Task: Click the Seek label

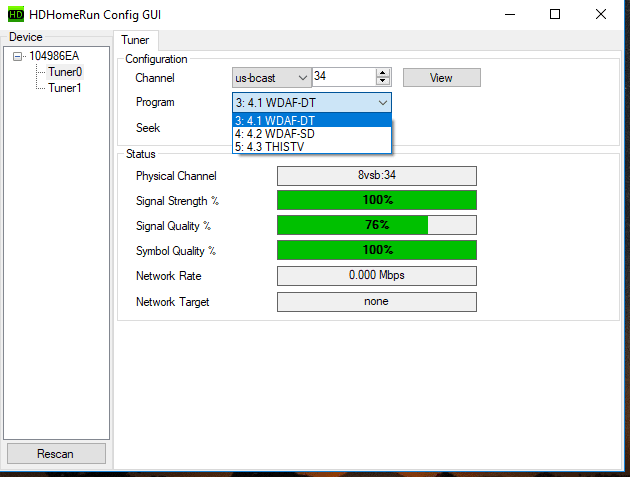Action: point(148,128)
